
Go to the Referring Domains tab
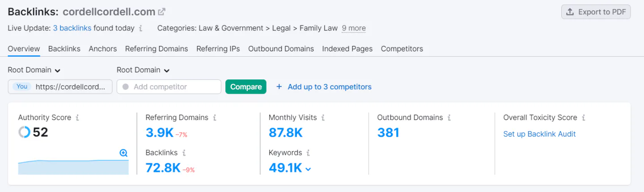pos(157,49)
